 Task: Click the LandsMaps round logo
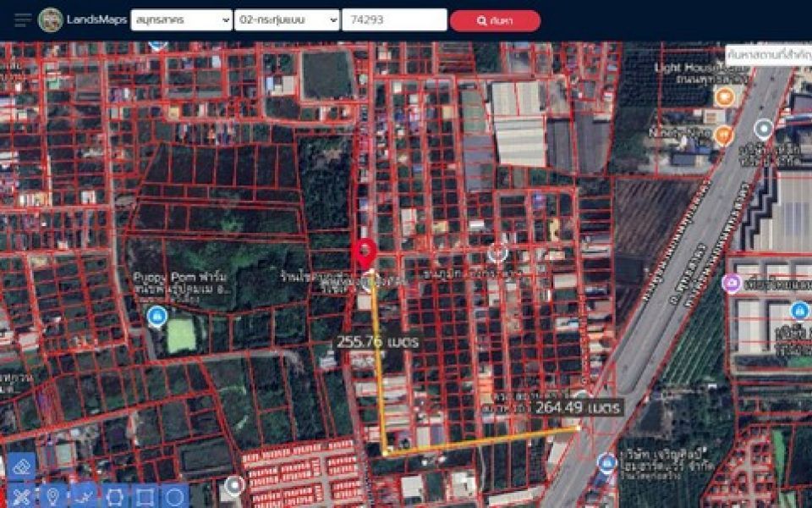pyautogui.click(x=51, y=19)
